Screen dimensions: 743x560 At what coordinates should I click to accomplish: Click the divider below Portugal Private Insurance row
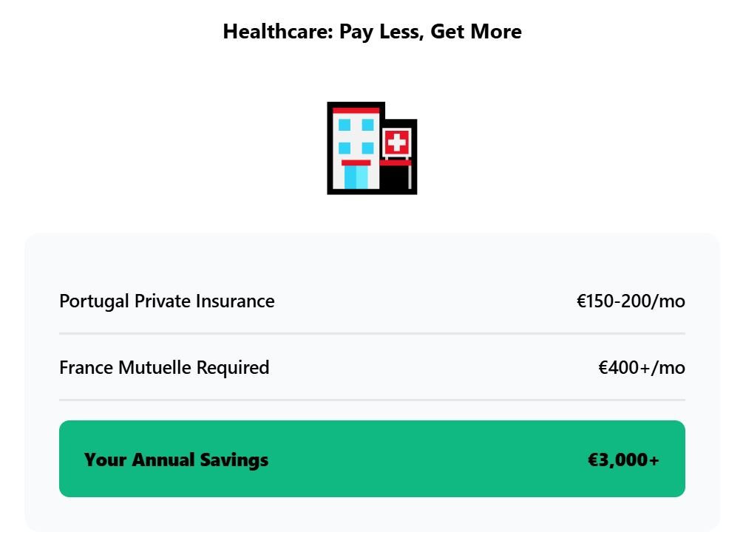(372, 334)
